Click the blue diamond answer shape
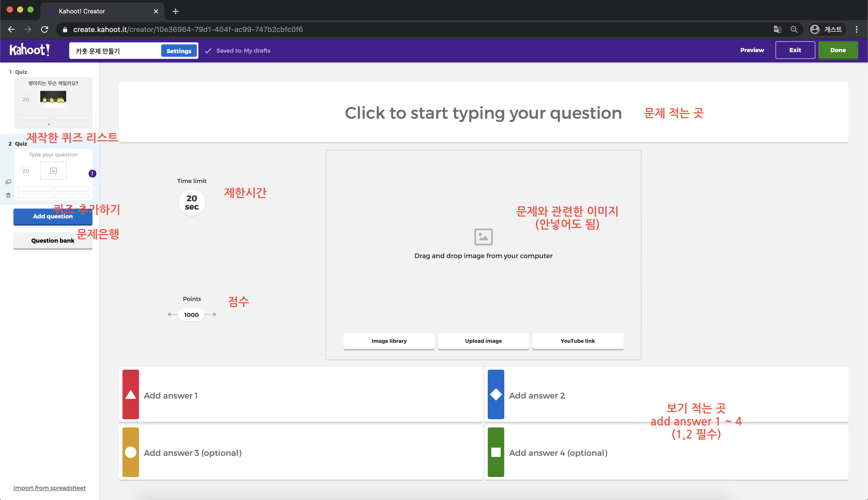The image size is (868, 500). point(495,394)
